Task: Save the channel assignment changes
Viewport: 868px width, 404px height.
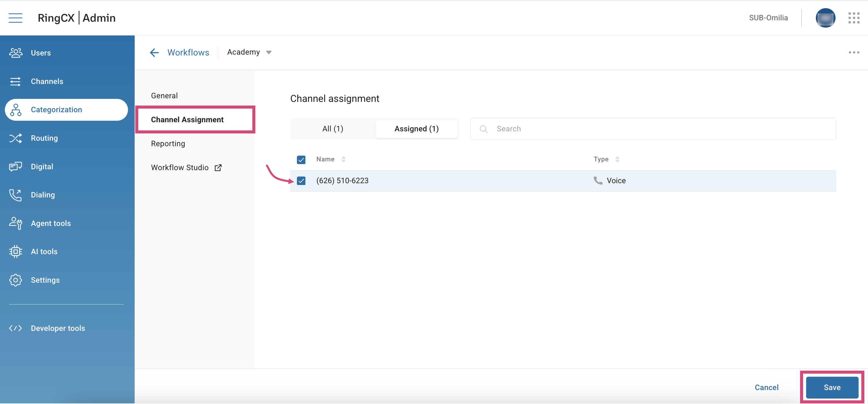Action: pyautogui.click(x=832, y=387)
